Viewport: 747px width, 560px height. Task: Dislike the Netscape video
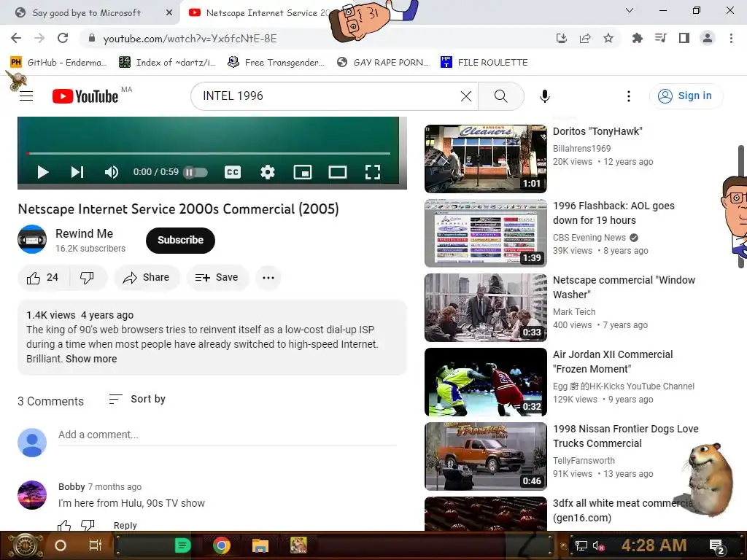88,278
